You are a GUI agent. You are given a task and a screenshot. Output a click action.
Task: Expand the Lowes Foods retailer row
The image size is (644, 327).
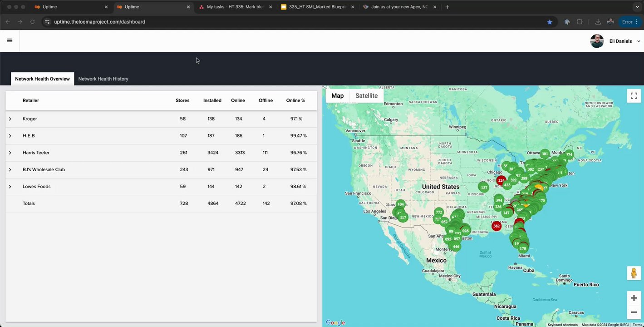click(x=10, y=187)
